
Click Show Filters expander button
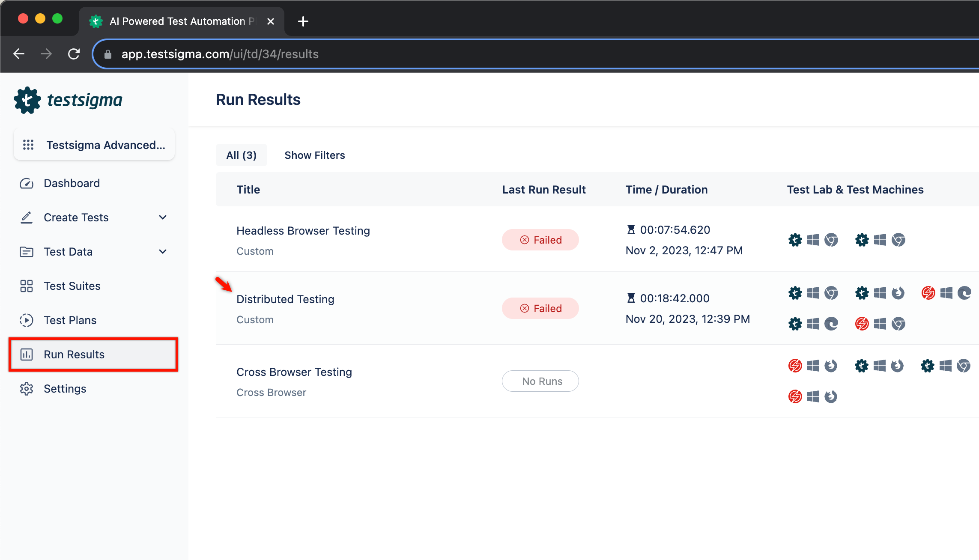(x=314, y=155)
